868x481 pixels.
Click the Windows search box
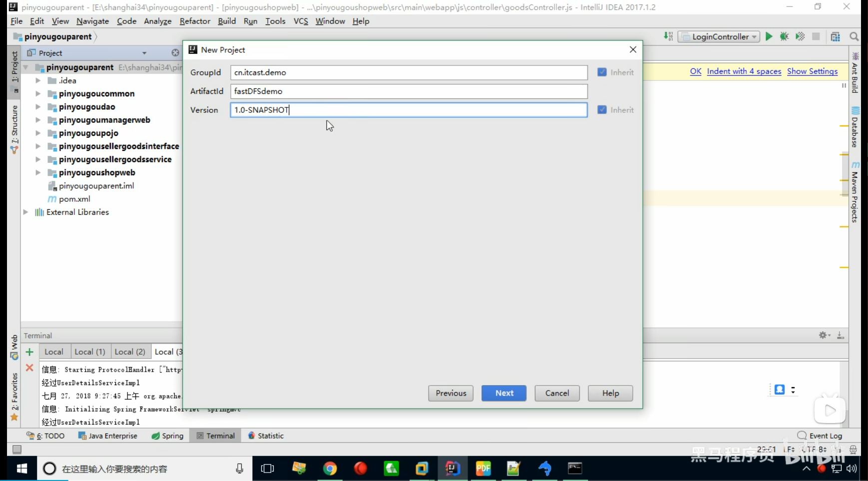[x=145, y=469]
